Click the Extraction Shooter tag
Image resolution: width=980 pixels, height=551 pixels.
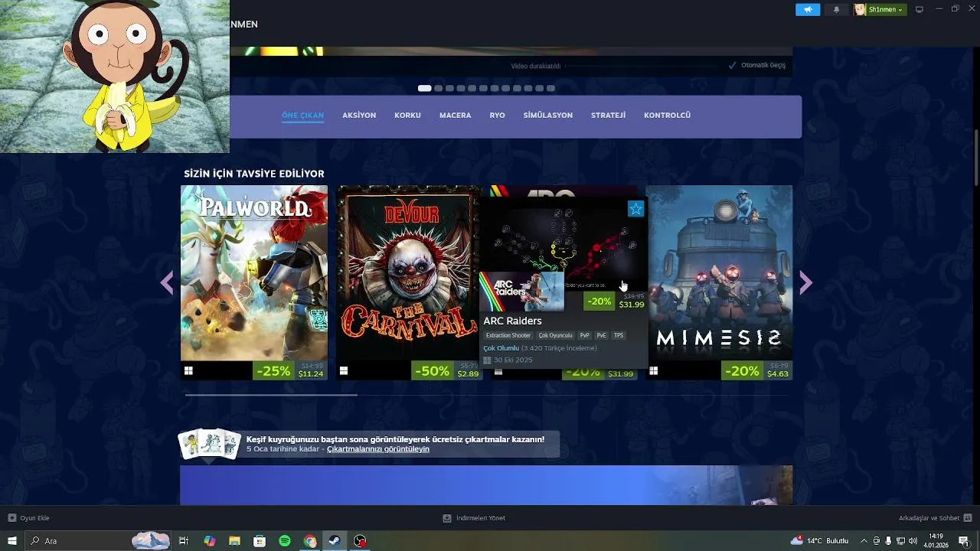click(x=508, y=335)
